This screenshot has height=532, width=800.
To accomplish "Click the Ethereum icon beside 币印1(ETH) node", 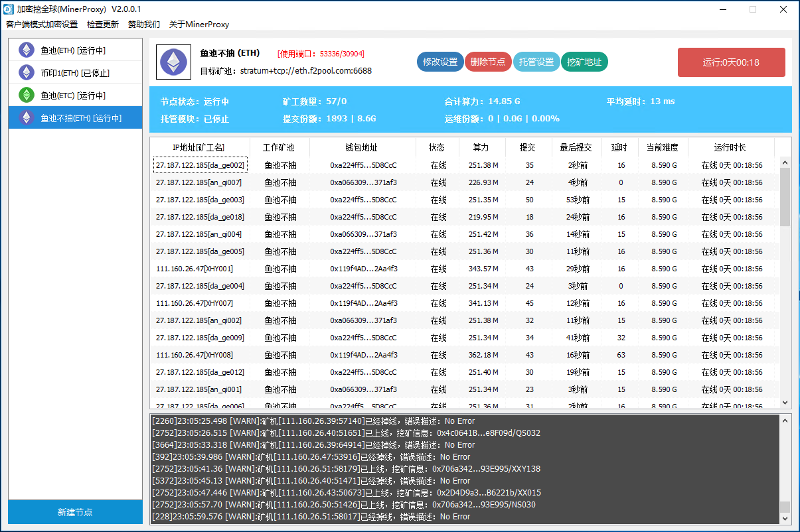I will (27, 72).
